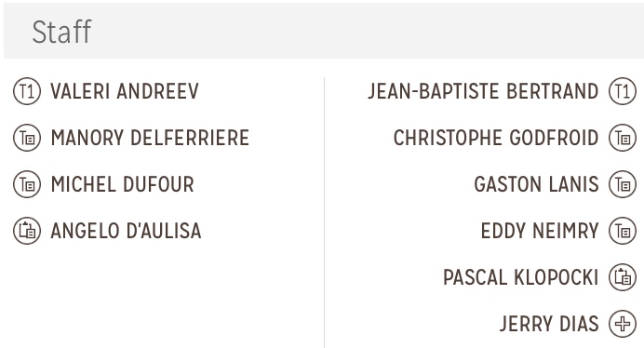Select Christophe Godfroid name
The width and height of the screenshot is (644, 348).
point(496,138)
